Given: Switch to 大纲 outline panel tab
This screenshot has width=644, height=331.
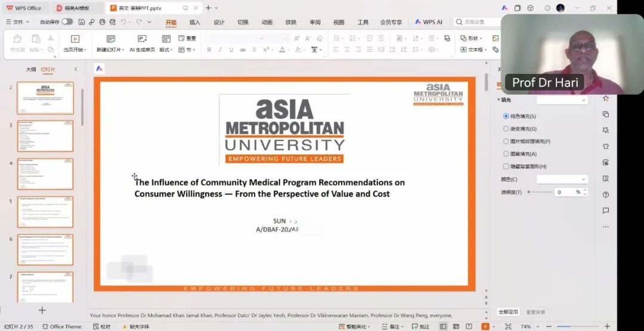Looking at the screenshot, I should point(31,69).
